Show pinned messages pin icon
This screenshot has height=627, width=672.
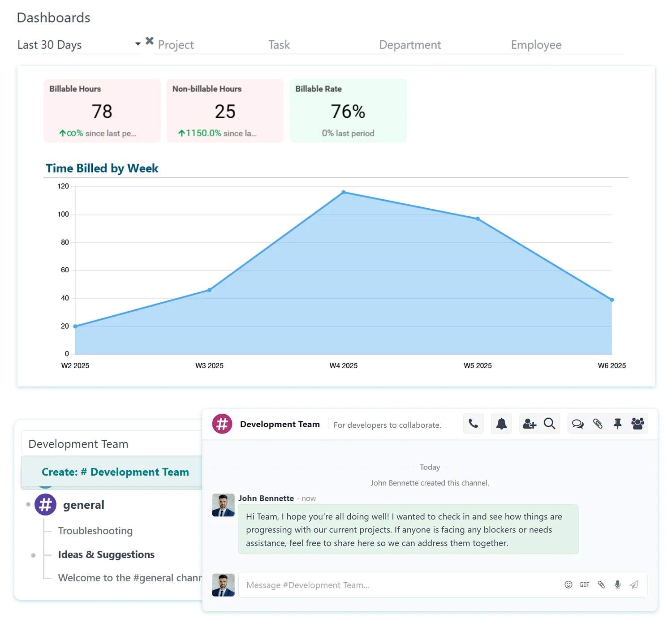pyautogui.click(x=617, y=424)
